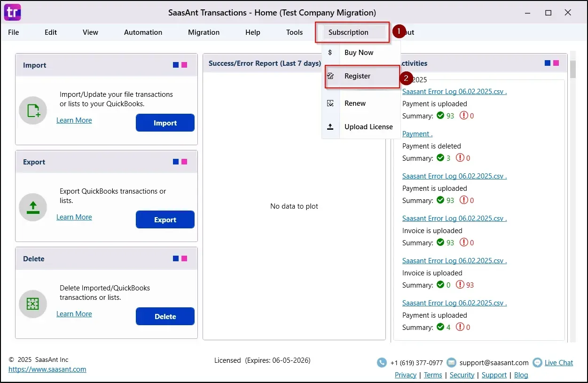
Task: Click the SaasAnt 'tr' app logo
Action: coord(12,12)
